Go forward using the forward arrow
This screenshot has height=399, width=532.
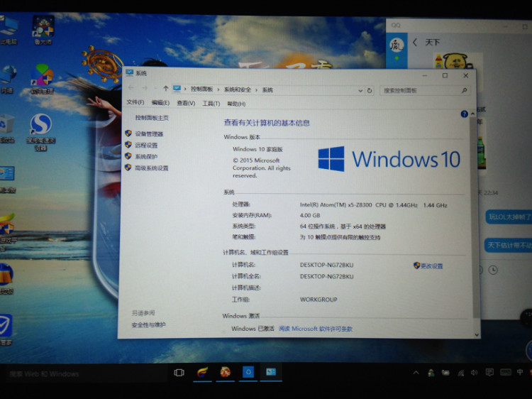(145, 88)
